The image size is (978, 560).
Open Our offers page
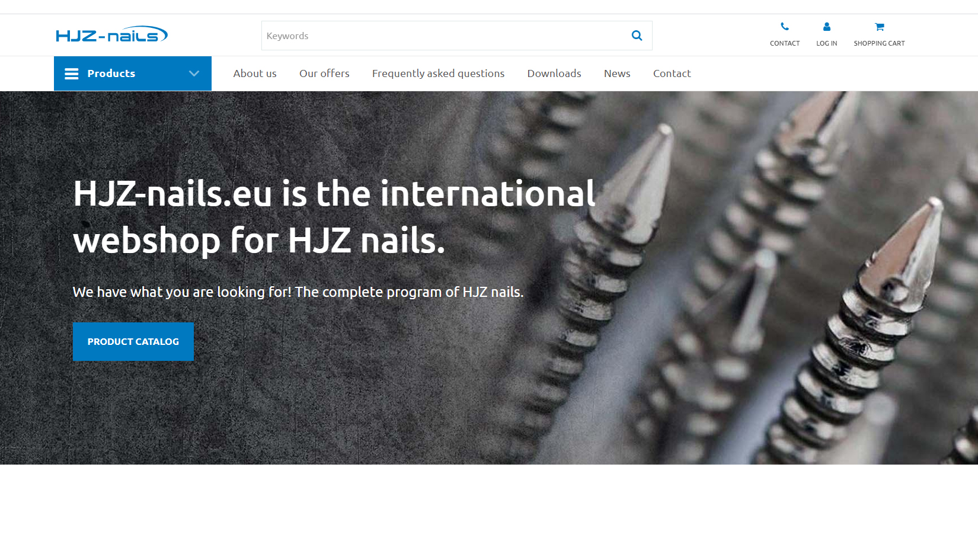pos(324,73)
